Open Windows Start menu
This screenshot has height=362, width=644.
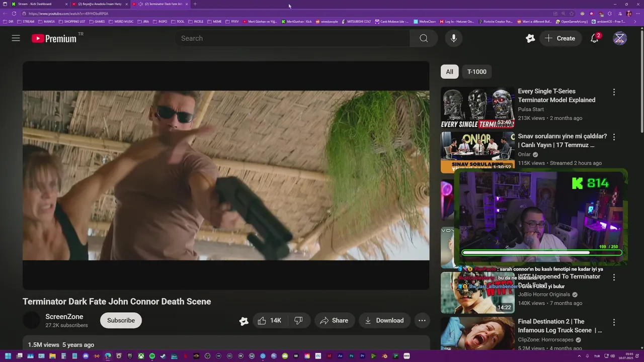click(x=8, y=356)
